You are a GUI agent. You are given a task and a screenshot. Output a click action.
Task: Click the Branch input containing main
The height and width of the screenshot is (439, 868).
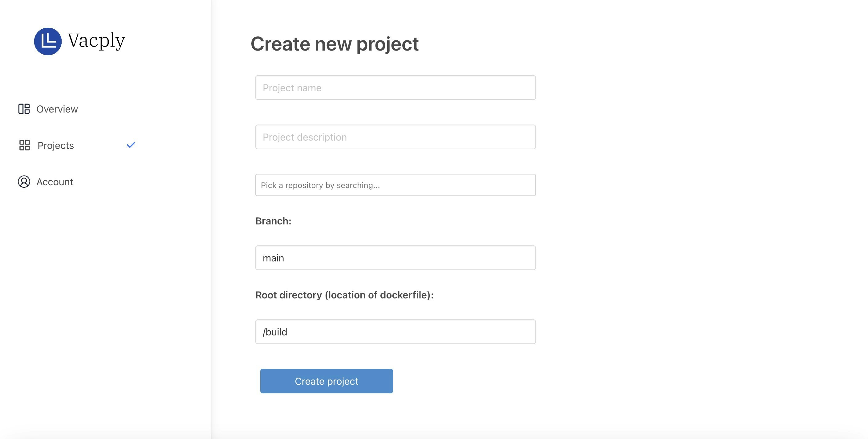pos(395,258)
